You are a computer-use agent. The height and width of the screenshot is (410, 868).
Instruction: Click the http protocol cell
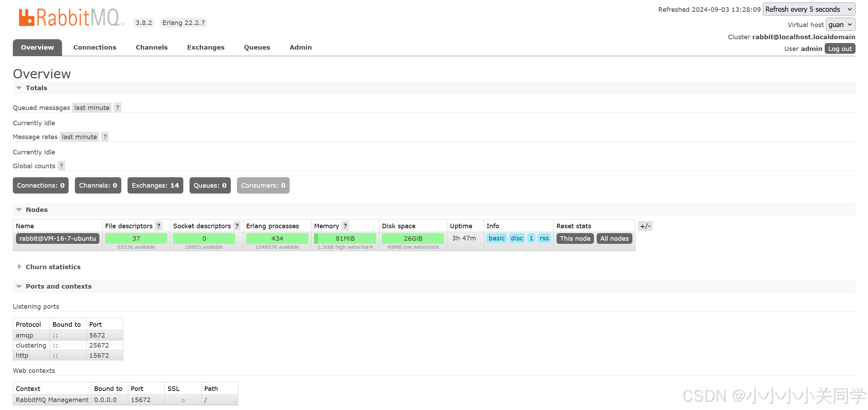click(x=31, y=356)
